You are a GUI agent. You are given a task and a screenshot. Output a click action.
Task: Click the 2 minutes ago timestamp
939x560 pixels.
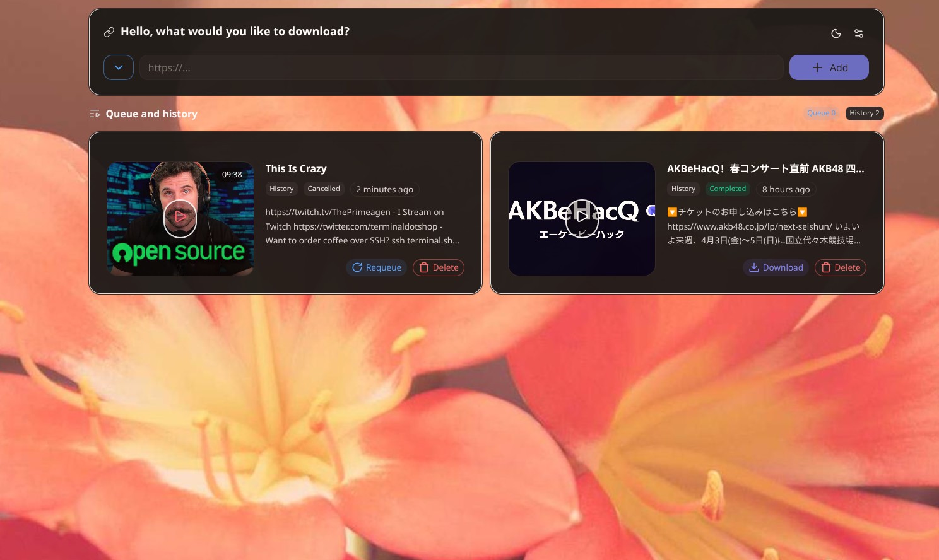384,189
